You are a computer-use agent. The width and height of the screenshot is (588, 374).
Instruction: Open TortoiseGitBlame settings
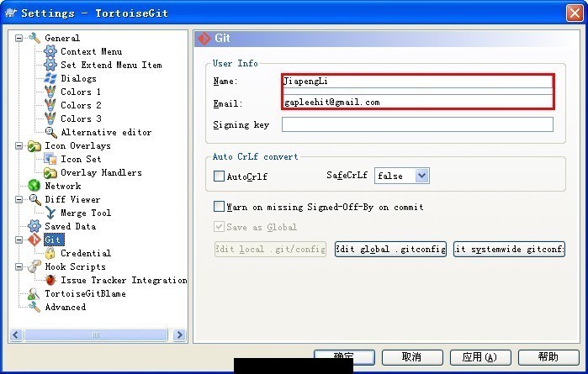[85, 294]
